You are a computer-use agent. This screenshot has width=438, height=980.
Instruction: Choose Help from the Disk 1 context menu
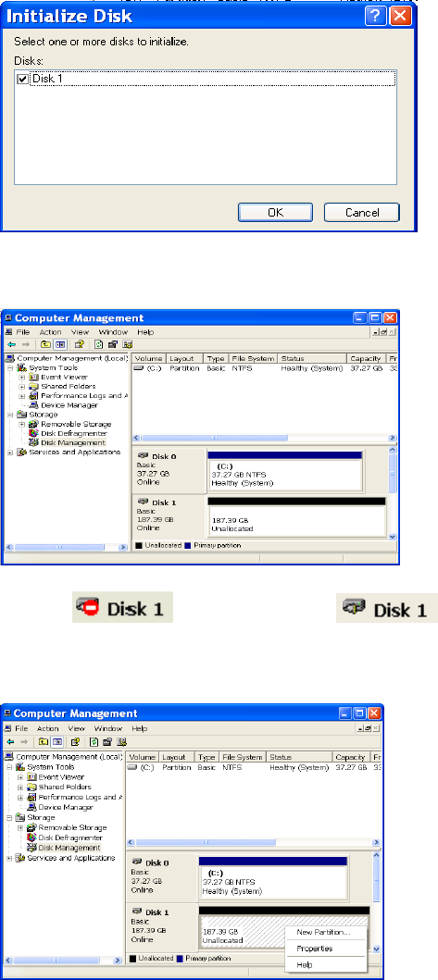tap(304, 964)
